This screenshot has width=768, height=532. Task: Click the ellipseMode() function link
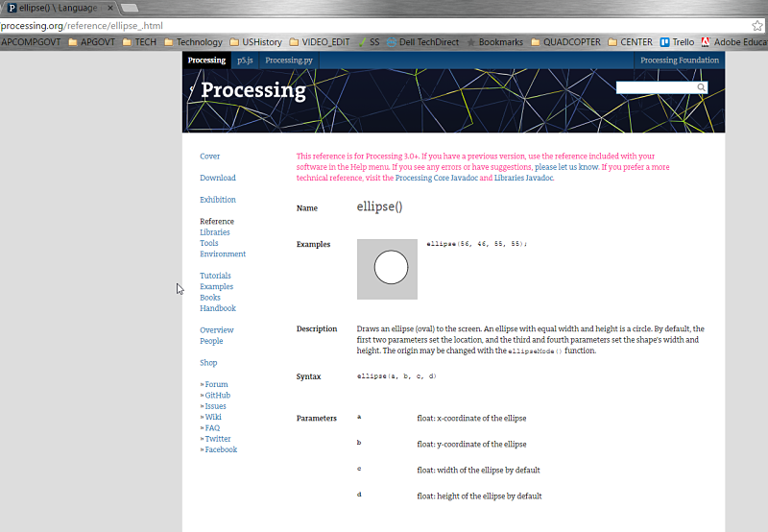click(536, 351)
